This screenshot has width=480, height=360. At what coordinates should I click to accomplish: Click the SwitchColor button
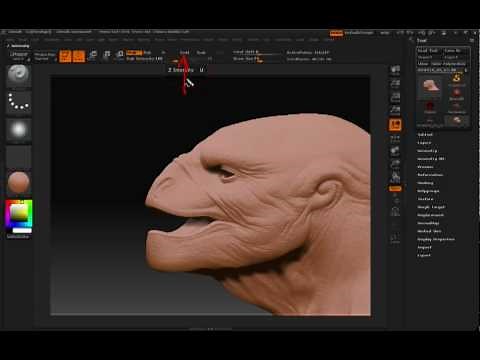[x=18, y=236]
